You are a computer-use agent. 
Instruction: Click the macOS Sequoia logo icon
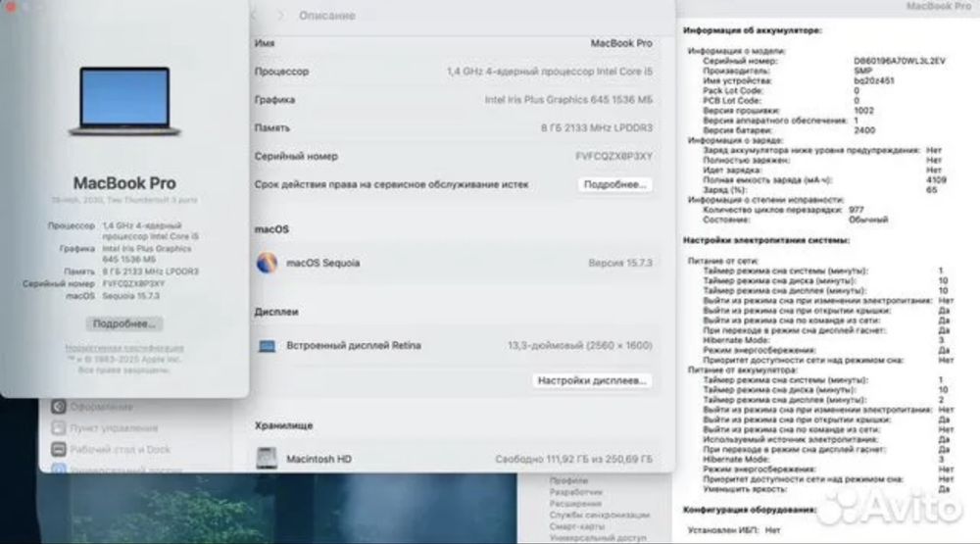coord(267,263)
